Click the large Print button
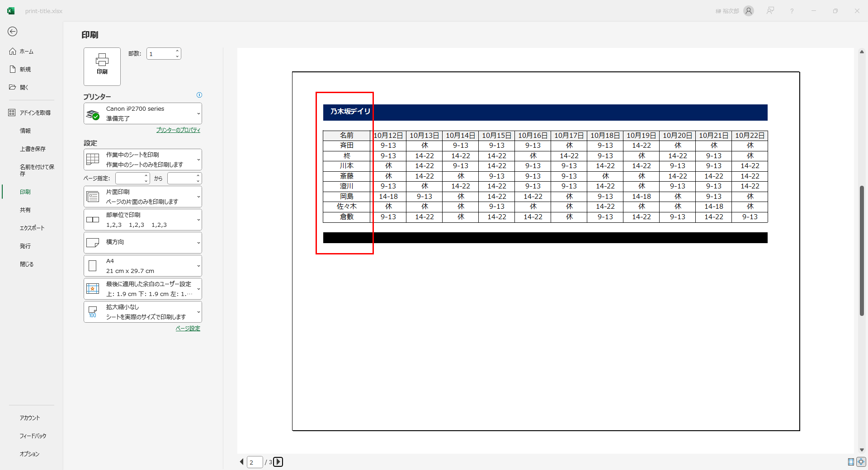 pos(102,66)
